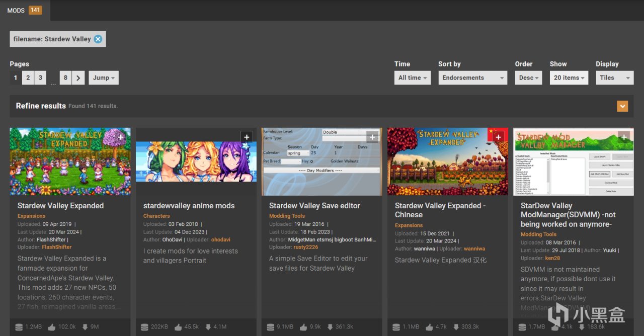Open uploader wanniwa profile

(474, 248)
